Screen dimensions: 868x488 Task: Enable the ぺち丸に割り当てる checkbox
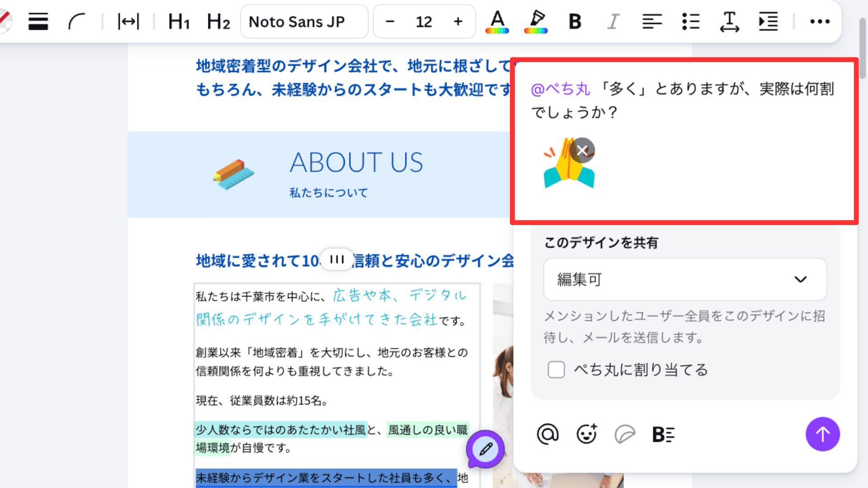556,370
